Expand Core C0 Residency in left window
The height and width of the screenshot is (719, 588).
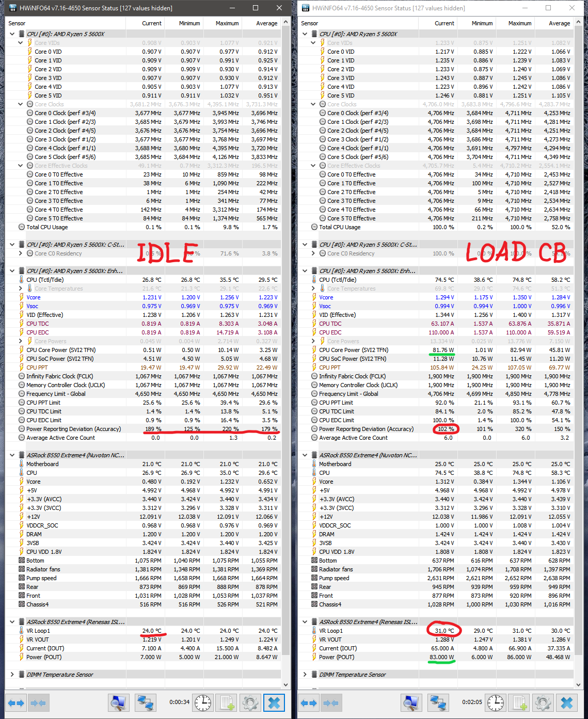20,253
